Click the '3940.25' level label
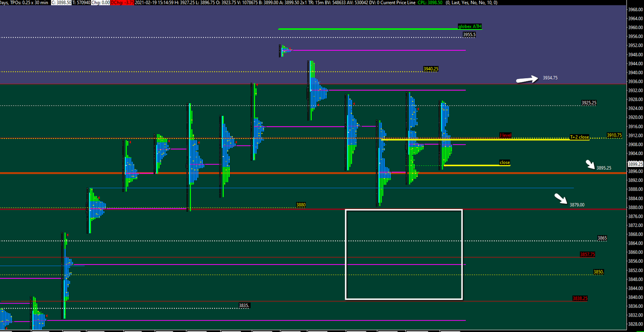The width and height of the screenshot is (644, 332). 431,69
